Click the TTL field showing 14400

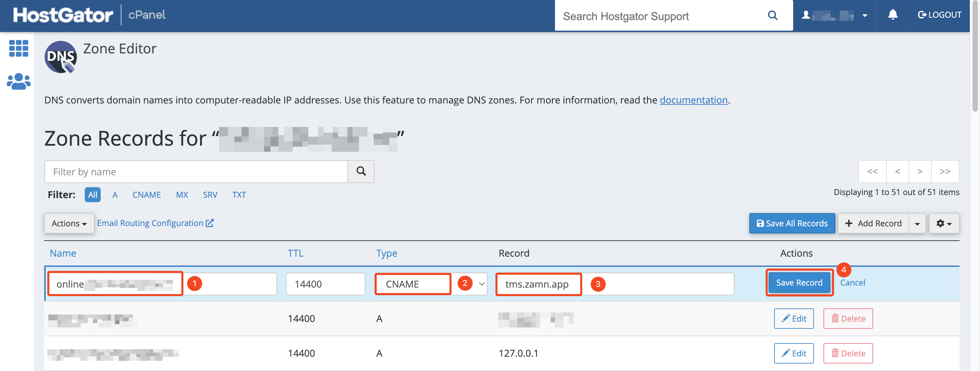pyautogui.click(x=325, y=284)
